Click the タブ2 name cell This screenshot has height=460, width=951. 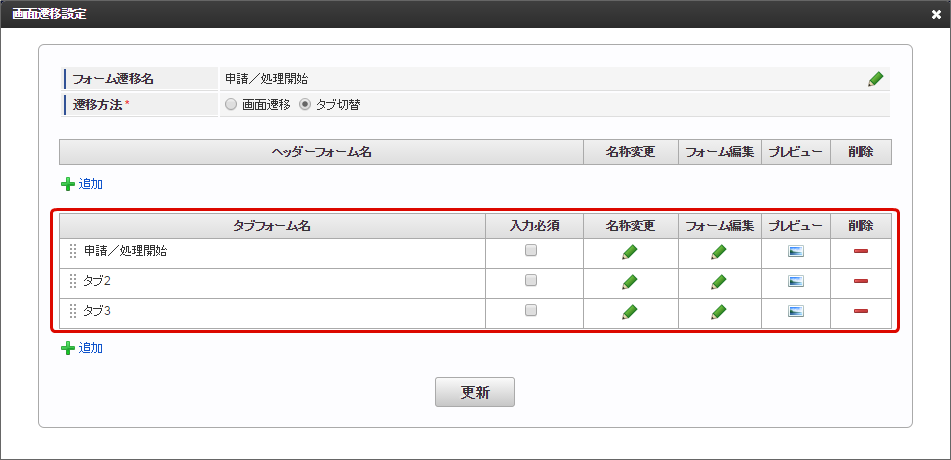pos(272,283)
